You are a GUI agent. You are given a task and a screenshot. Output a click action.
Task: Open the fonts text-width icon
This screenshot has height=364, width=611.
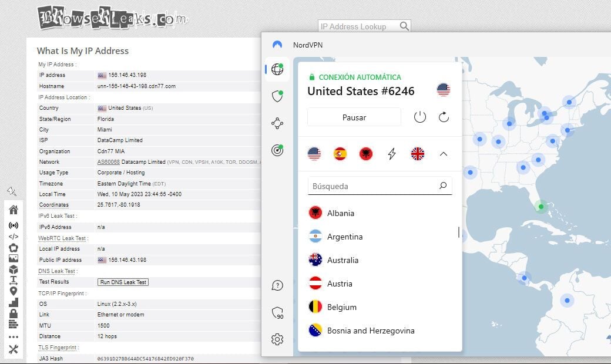(x=14, y=280)
